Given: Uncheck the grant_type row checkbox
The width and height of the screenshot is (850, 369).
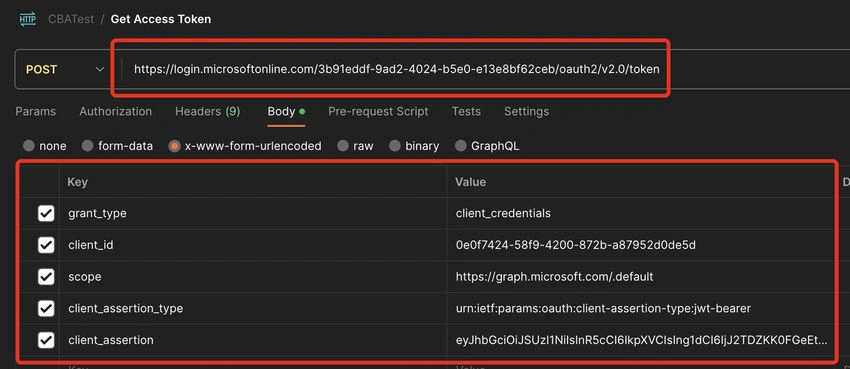Looking at the screenshot, I should point(46,213).
